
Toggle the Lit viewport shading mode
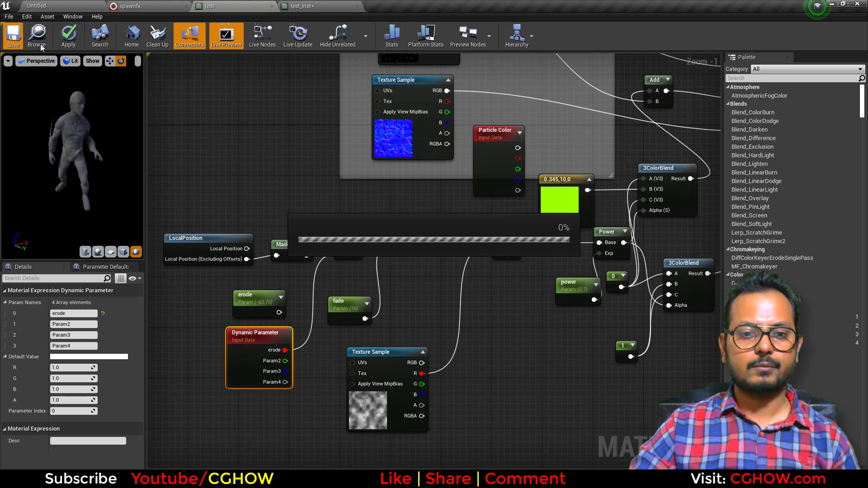70,61
